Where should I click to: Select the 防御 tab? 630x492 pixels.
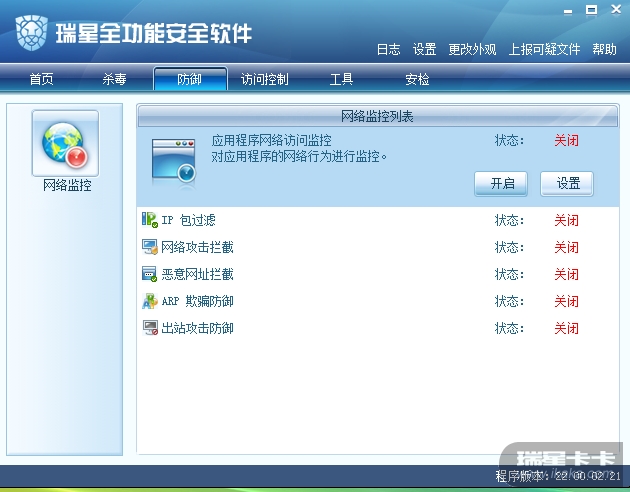click(190, 79)
